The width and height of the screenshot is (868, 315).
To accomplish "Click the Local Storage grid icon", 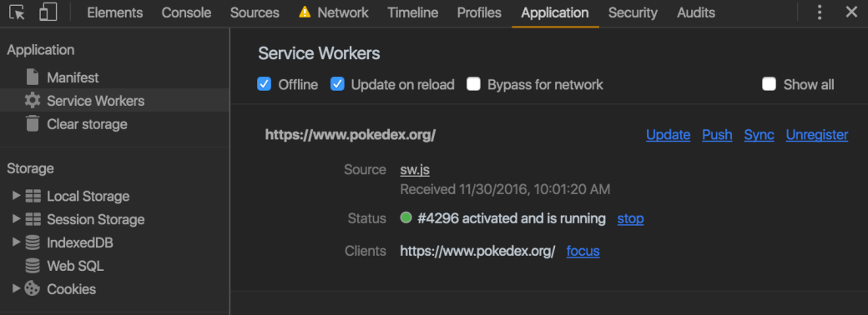I will [x=33, y=196].
